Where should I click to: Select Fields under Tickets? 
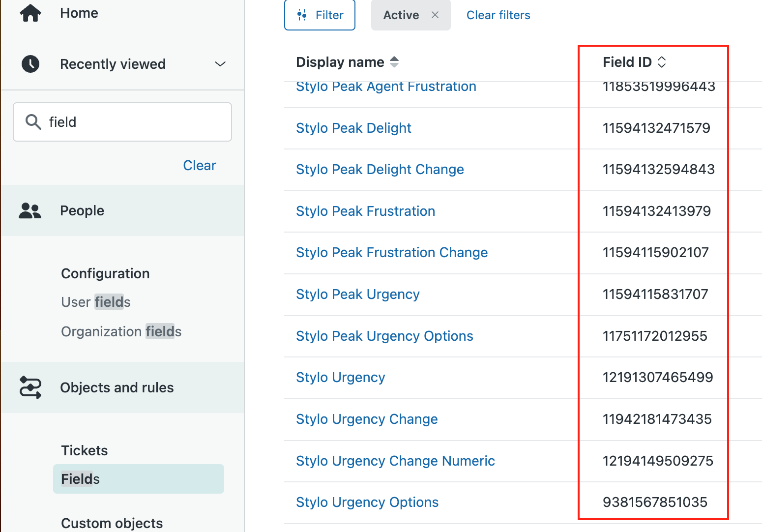pos(139,479)
